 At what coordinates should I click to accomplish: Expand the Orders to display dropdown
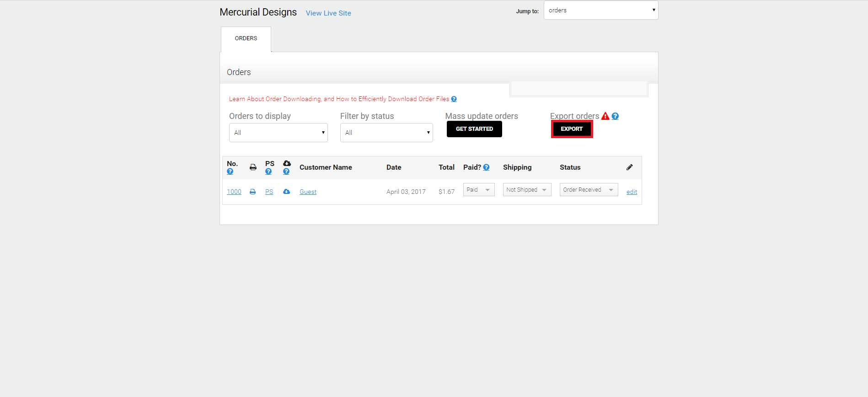(279, 133)
